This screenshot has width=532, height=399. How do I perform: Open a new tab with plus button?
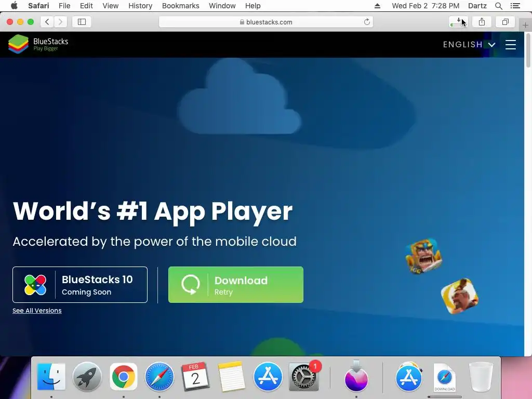click(x=525, y=25)
